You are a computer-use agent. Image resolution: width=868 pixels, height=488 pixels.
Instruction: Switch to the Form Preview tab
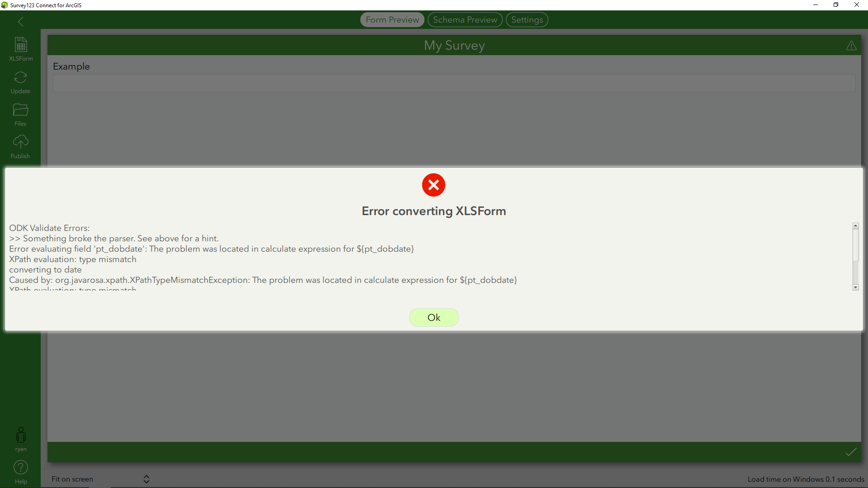click(x=392, y=20)
